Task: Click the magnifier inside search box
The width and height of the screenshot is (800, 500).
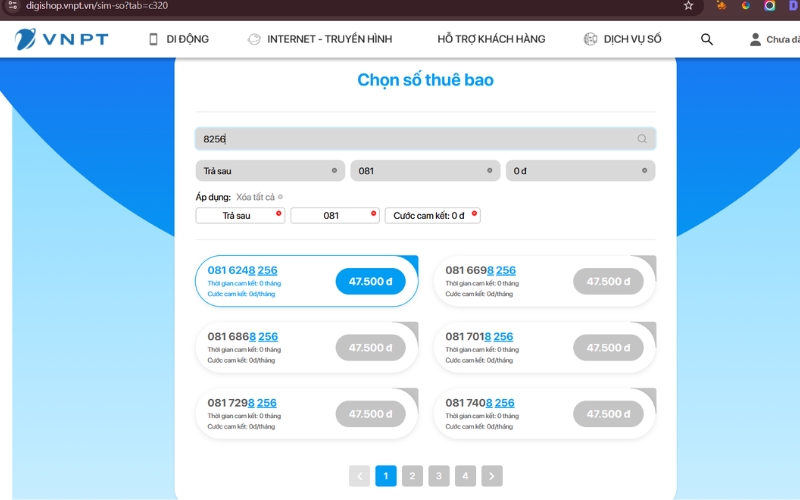Action: (642, 139)
